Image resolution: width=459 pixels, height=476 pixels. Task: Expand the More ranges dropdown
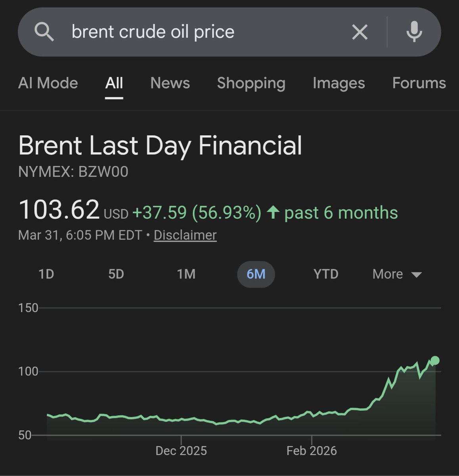pyautogui.click(x=397, y=274)
